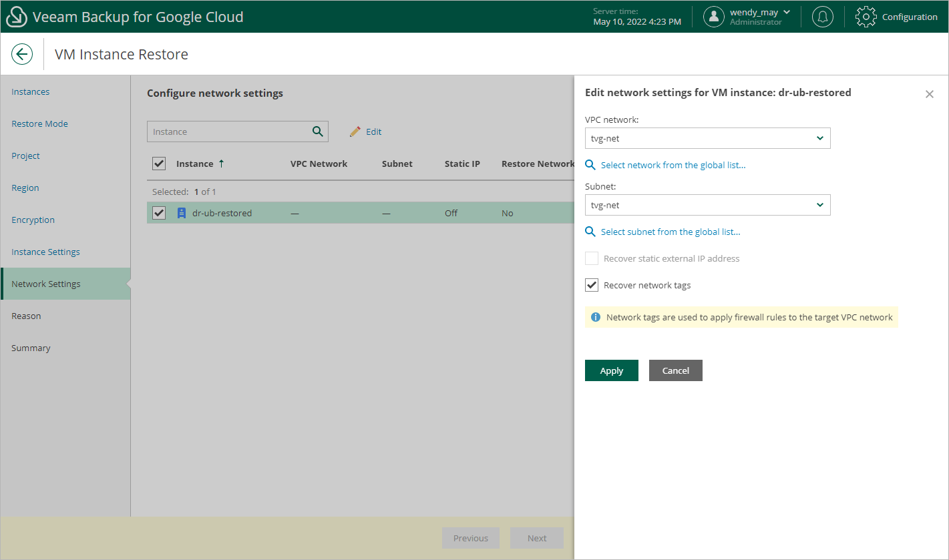Close the Edit network settings panel
949x560 pixels.
(930, 94)
